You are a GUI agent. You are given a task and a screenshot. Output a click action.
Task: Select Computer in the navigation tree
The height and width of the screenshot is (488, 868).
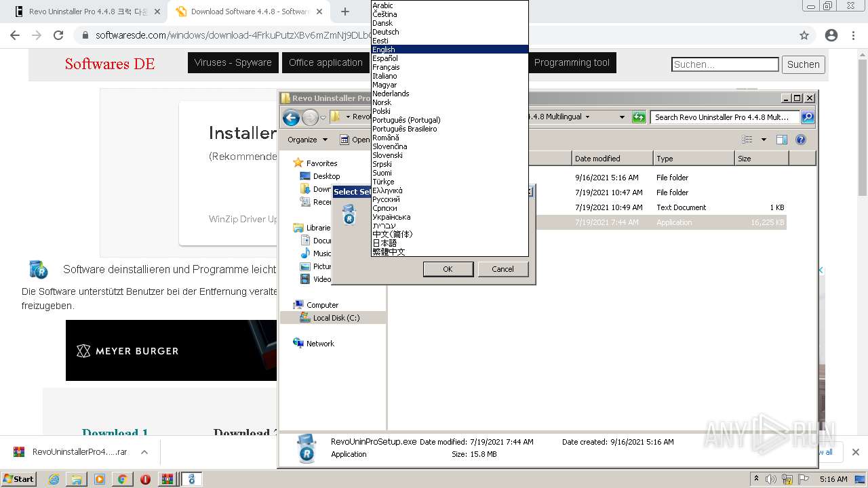point(322,305)
